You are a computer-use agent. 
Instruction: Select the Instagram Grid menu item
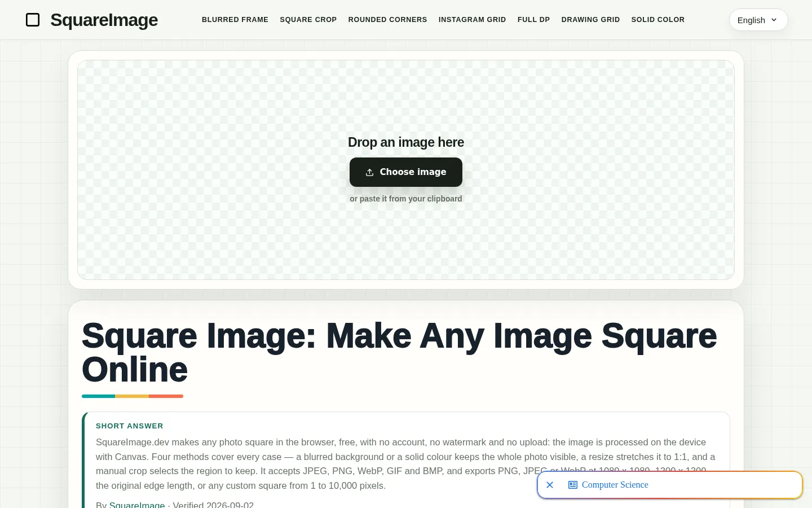[473, 20]
